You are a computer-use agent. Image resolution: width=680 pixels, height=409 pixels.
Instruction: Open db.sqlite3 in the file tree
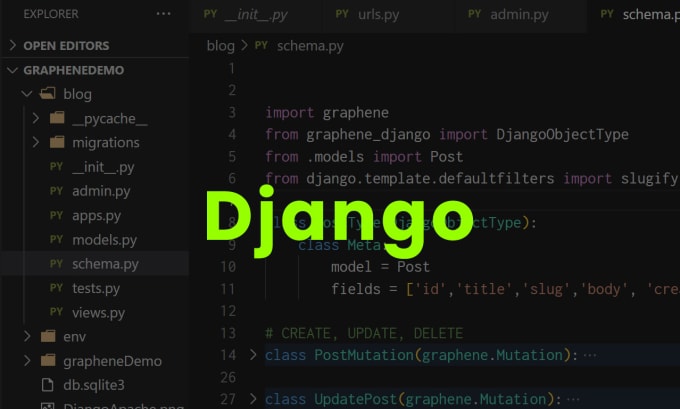(94, 385)
